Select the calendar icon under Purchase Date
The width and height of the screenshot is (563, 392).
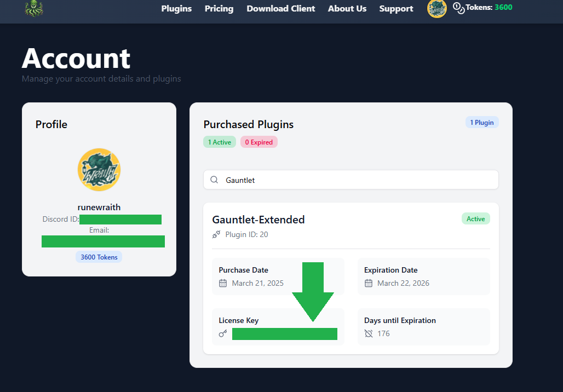tap(222, 283)
